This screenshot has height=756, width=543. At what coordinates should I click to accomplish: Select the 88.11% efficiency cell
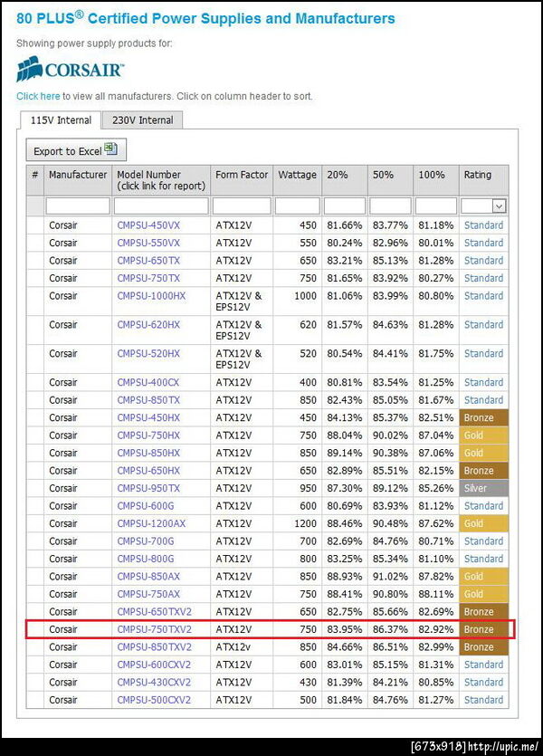tap(436, 594)
